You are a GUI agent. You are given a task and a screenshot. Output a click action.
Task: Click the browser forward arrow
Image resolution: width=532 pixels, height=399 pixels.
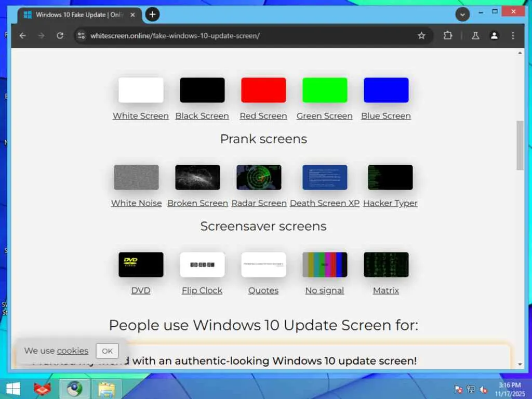tap(42, 36)
